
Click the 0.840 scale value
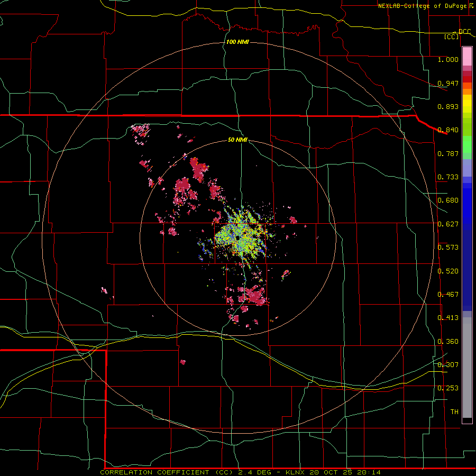(448, 130)
